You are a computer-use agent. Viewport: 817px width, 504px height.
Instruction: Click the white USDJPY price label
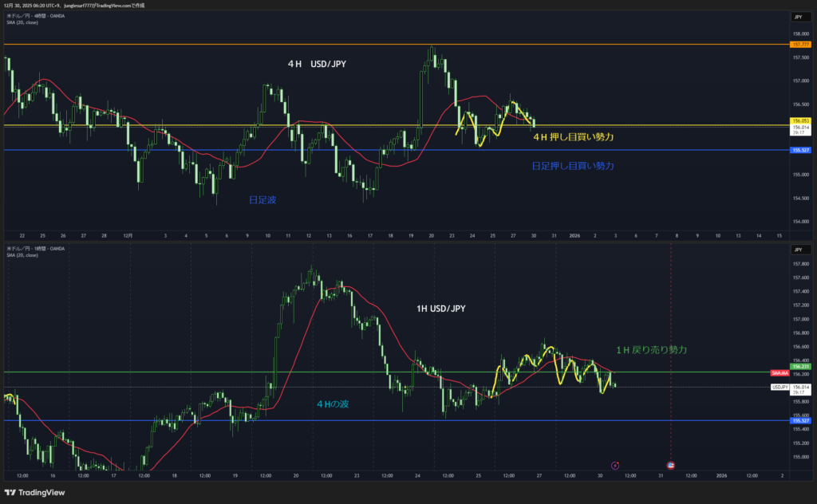click(780, 387)
